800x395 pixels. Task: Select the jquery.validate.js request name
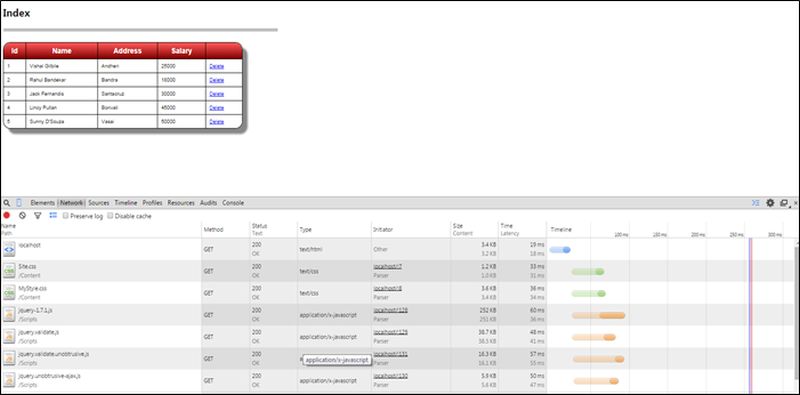(39, 332)
